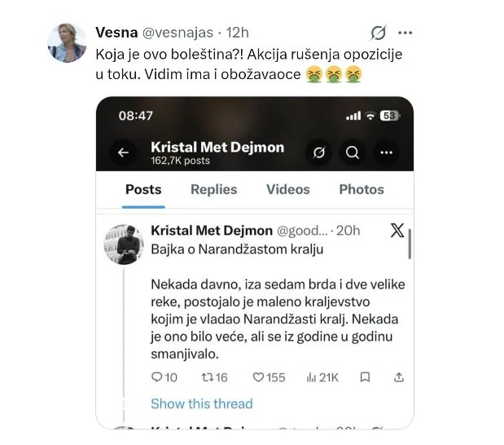Select the Posts tab

pos(143,190)
